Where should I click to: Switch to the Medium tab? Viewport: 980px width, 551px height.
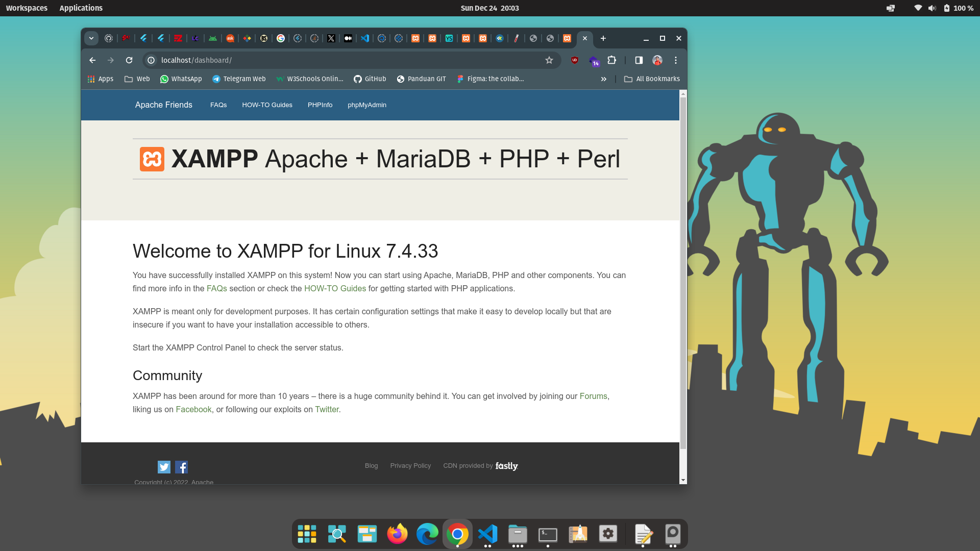tap(348, 38)
